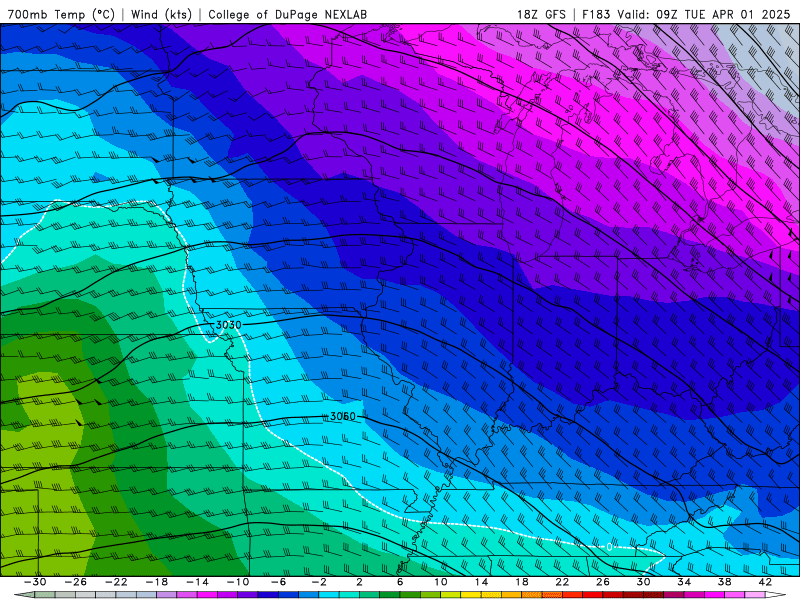Click the 30 color scale label
The image size is (800, 600).
pyautogui.click(x=643, y=582)
